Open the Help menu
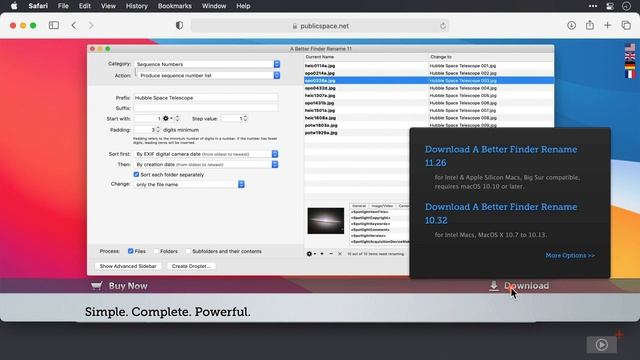640x360 pixels. (x=243, y=6)
